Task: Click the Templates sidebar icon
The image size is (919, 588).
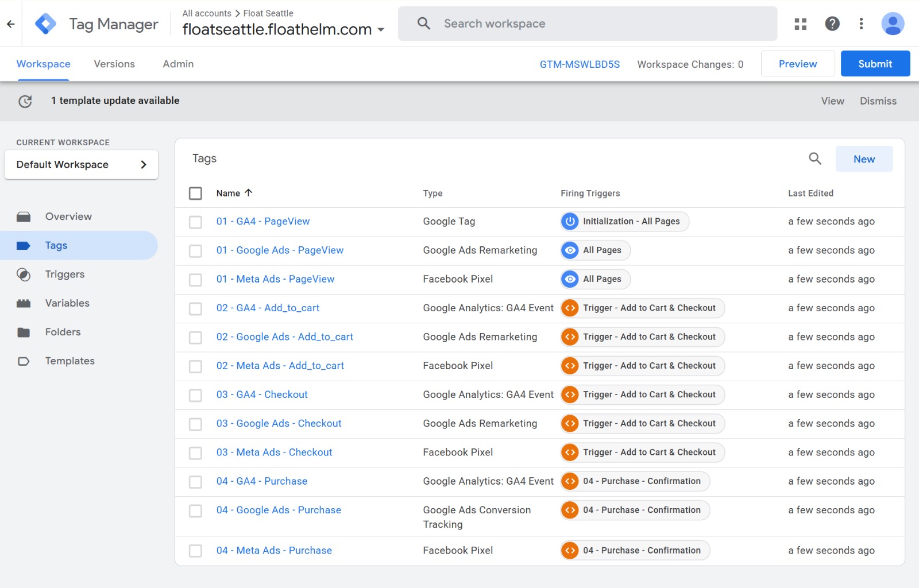Action: 24,361
